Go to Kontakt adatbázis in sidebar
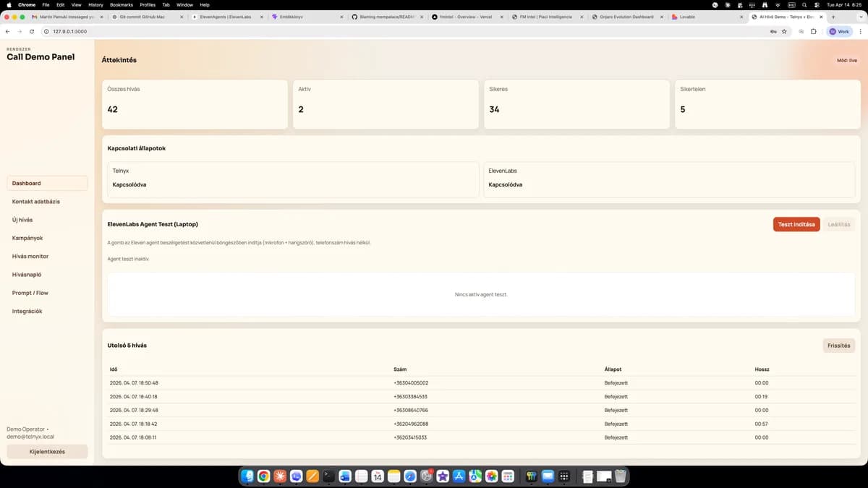Viewport: 868px width, 488px height. (47, 202)
